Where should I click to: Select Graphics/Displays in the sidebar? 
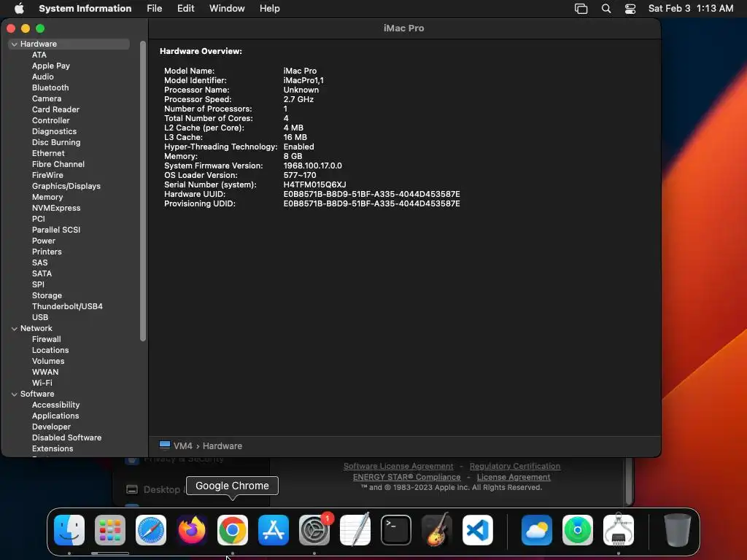66,186
